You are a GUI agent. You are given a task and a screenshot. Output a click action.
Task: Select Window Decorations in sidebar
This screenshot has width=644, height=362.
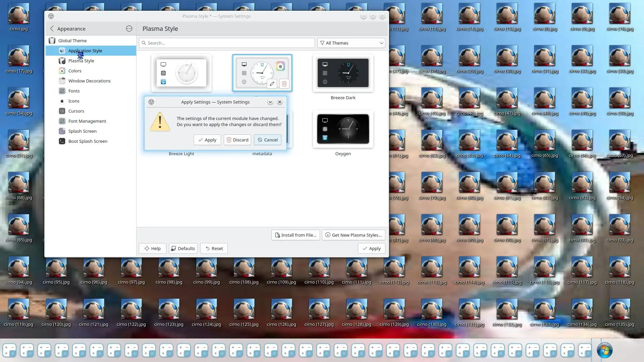89,81
